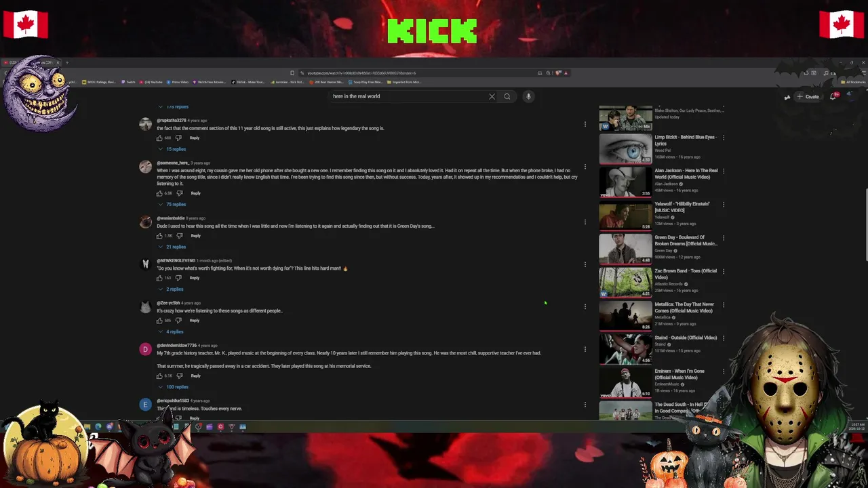
Task: Open menu for Alan Jackson suggested video
Action: tap(724, 171)
